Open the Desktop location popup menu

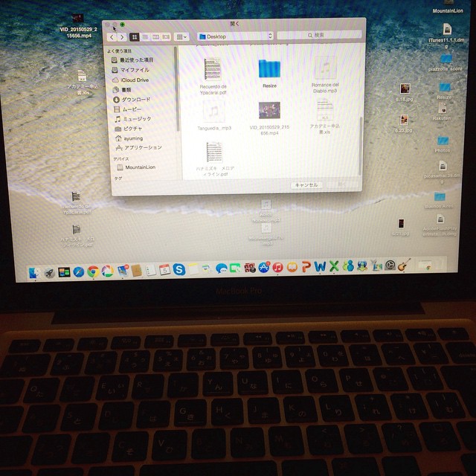[235, 36]
